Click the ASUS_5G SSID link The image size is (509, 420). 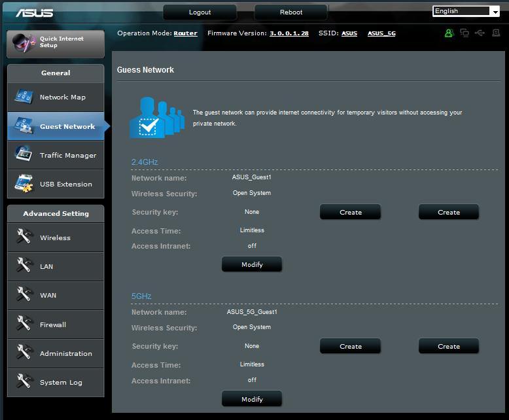tap(381, 33)
